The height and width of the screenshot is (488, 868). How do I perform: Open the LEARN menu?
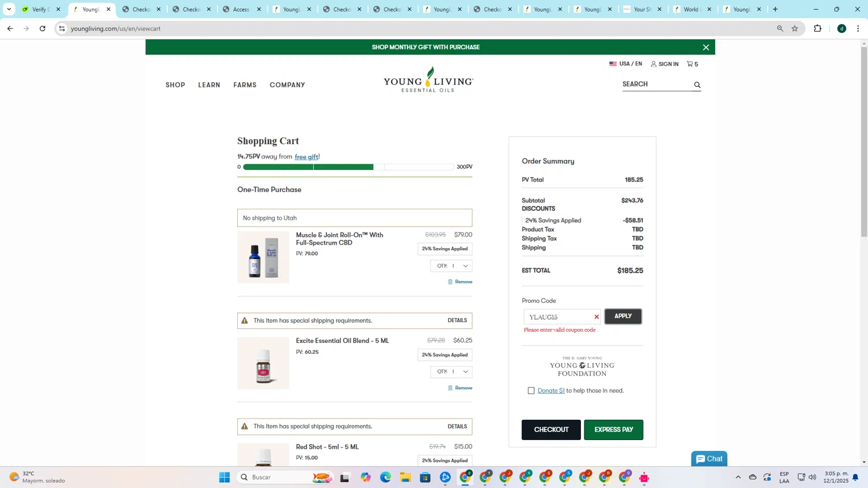(209, 85)
